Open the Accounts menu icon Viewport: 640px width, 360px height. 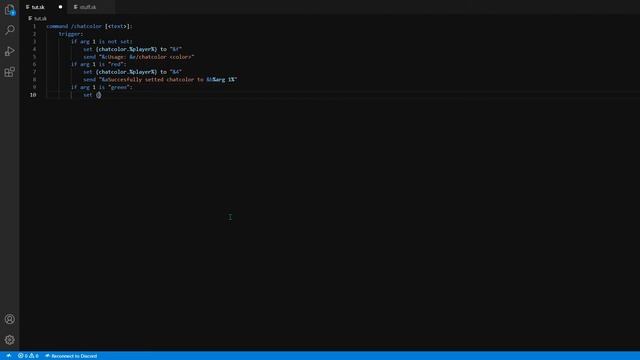coord(9,319)
